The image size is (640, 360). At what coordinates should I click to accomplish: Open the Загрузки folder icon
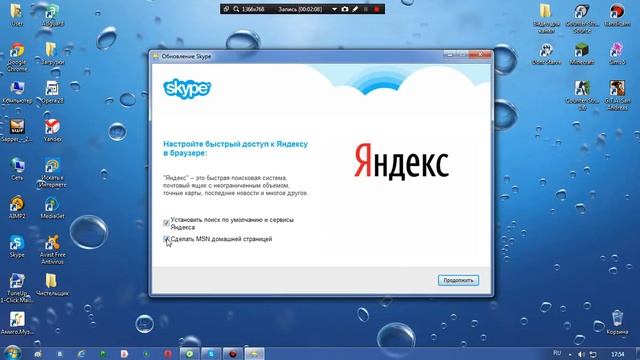coord(52,53)
